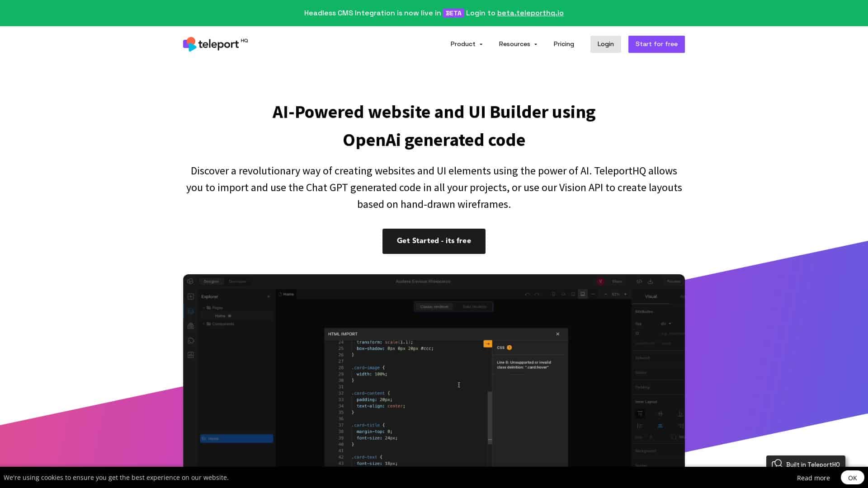The height and width of the screenshot is (488, 868).
Task: Switch to the Developer tab in the editor
Action: (x=237, y=281)
